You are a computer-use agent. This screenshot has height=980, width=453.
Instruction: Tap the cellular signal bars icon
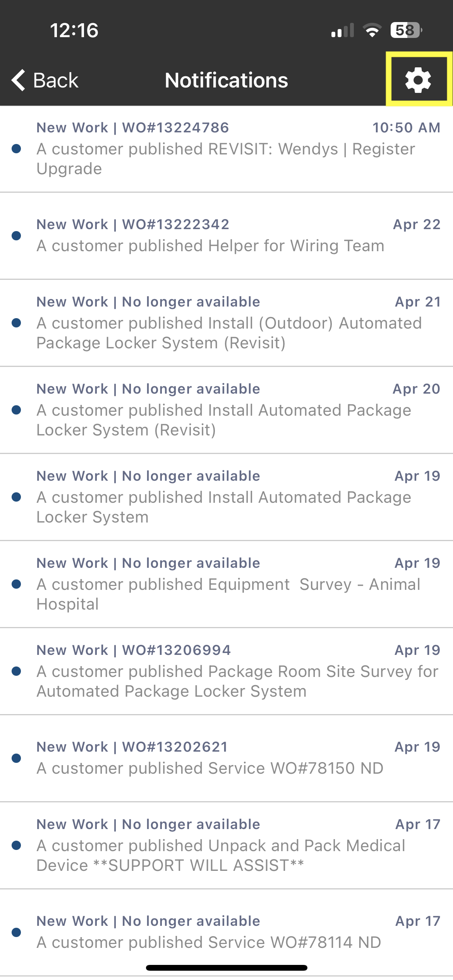343,30
